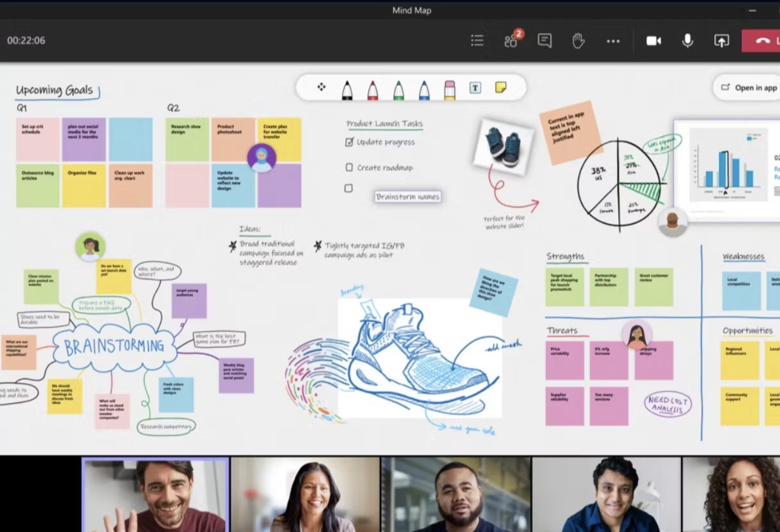Toggle the camera on or off
Viewport: 780px width, 532px height.
tap(654, 41)
